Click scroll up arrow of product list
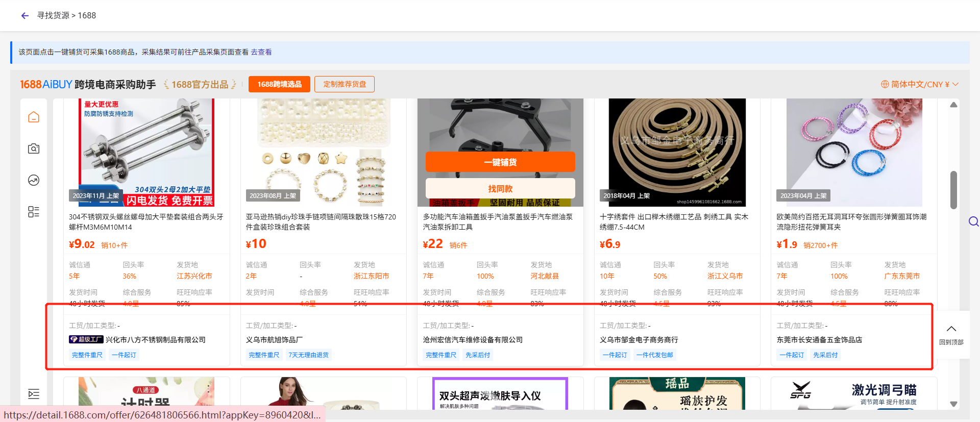This screenshot has width=980, height=422. 953,105
